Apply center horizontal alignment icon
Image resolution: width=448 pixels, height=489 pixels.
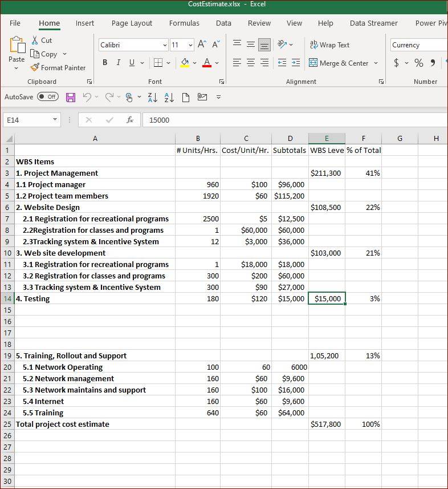coord(250,63)
